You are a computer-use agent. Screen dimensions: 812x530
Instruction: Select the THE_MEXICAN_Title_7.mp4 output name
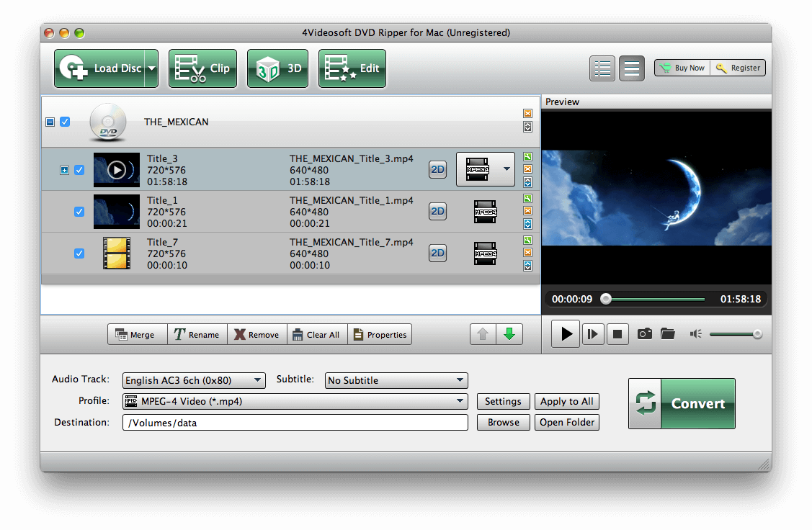click(x=351, y=242)
